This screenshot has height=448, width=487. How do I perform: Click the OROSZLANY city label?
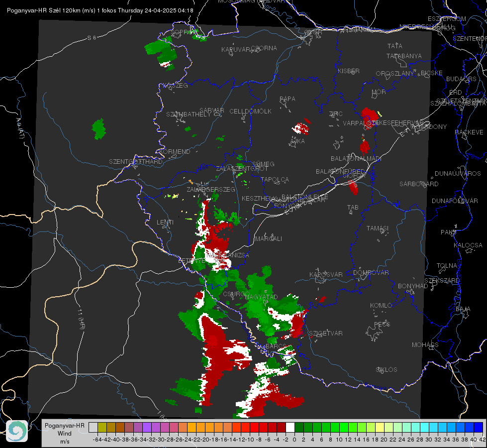pos(395,74)
